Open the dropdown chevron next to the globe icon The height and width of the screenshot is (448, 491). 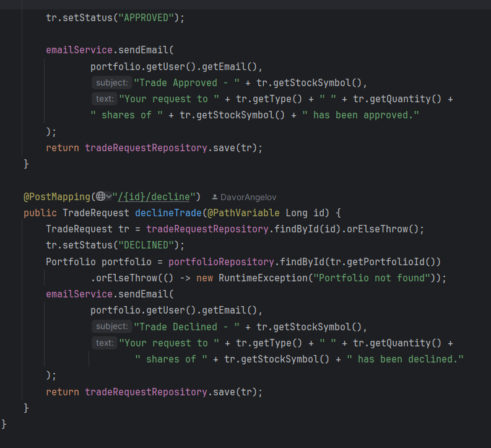(109, 197)
